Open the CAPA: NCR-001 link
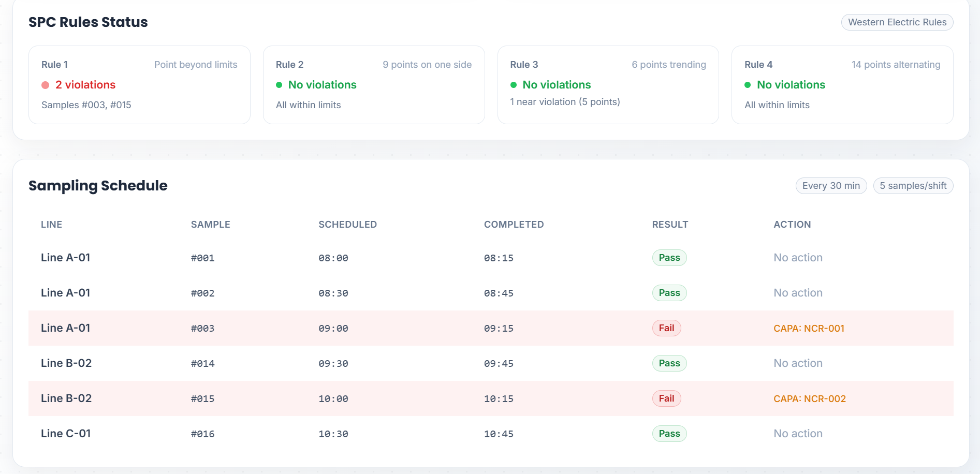Viewport: 980px width, 474px height. pos(809,328)
